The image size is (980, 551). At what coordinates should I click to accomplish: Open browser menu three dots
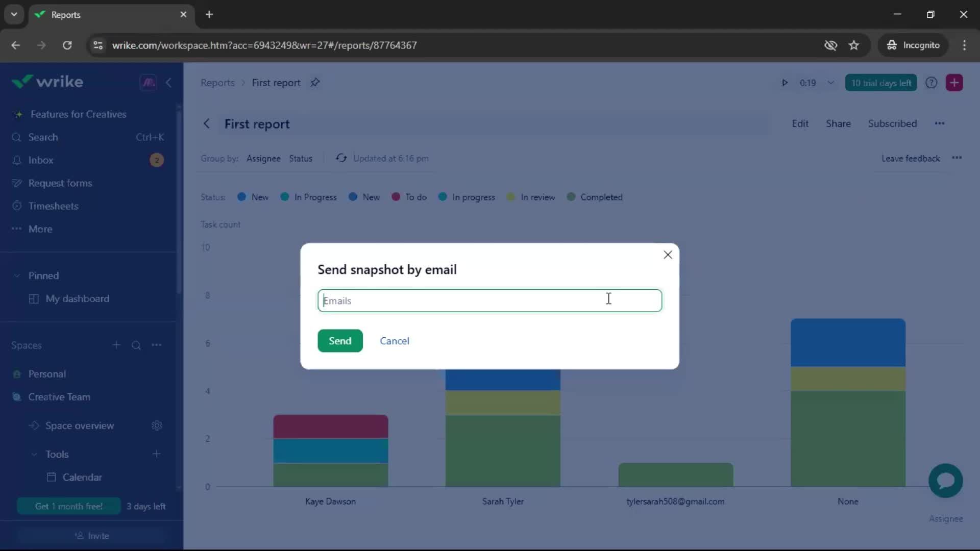(964, 45)
